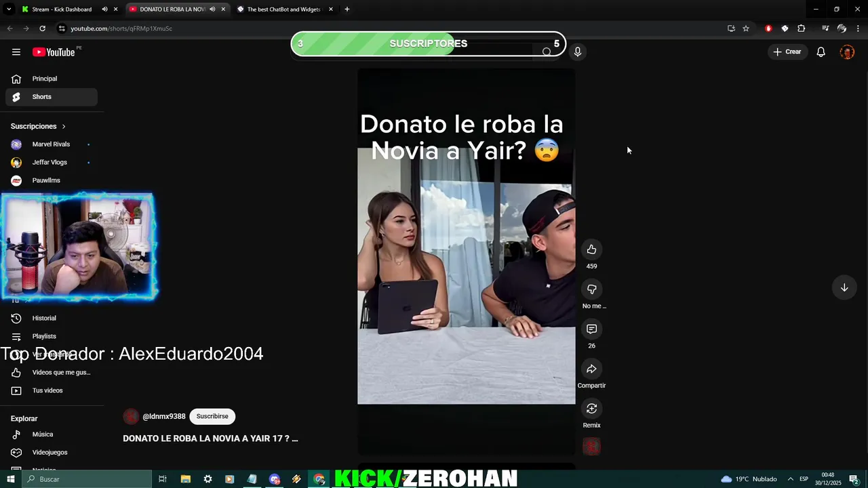Open the tab search dropdown
The width and height of the screenshot is (868, 488).
click(x=9, y=9)
